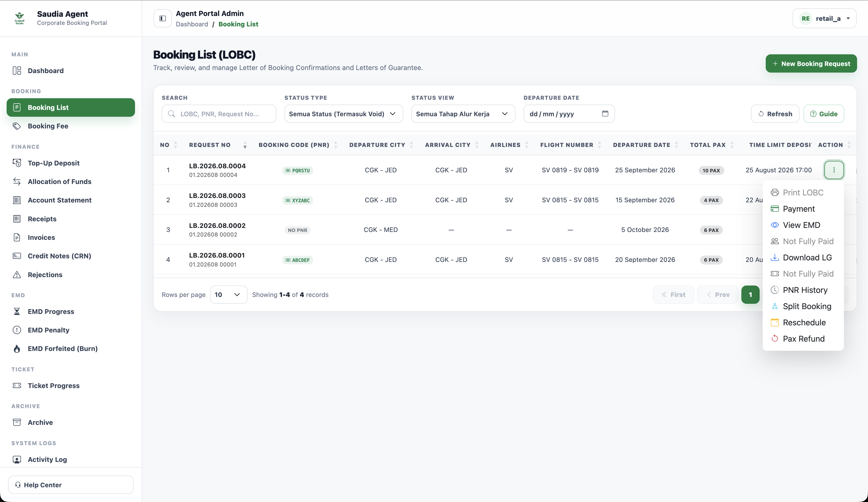Click the calendar icon in Departure Date
Image resolution: width=868 pixels, height=502 pixels.
(x=605, y=113)
